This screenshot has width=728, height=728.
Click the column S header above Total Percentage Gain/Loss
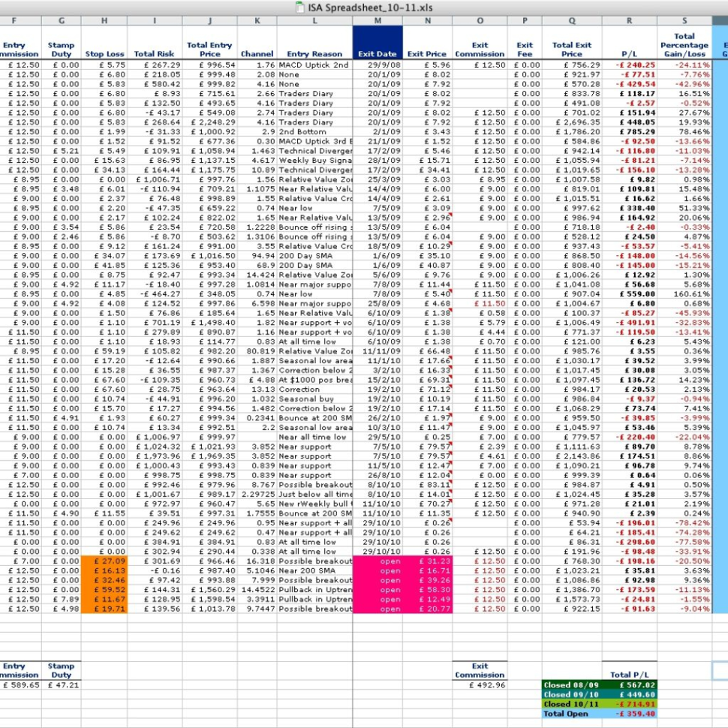click(685, 21)
